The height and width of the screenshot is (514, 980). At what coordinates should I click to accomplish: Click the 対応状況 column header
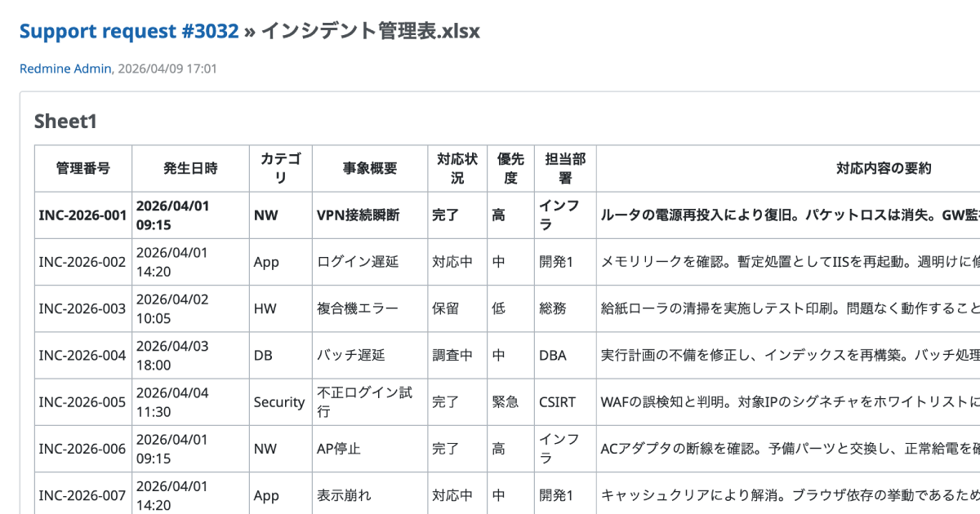click(x=457, y=168)
